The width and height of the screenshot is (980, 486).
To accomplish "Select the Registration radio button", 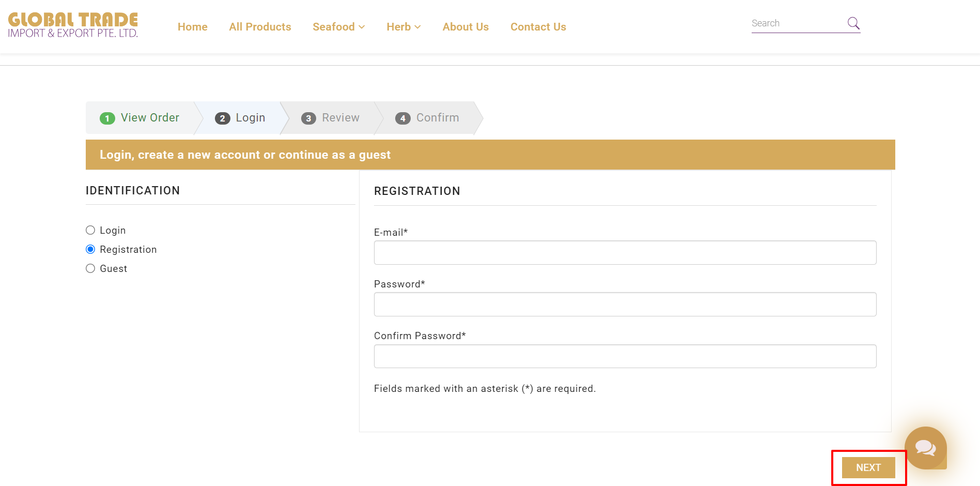I will click(90, 249).
